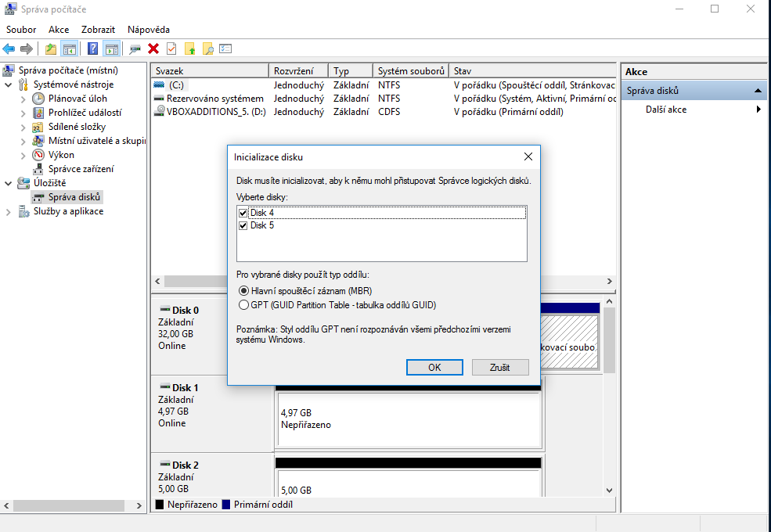Image resolution: width=771 pixels, height=532 pixels.
Task: Open the Help question mark toolbar icon
Action: 92,49
